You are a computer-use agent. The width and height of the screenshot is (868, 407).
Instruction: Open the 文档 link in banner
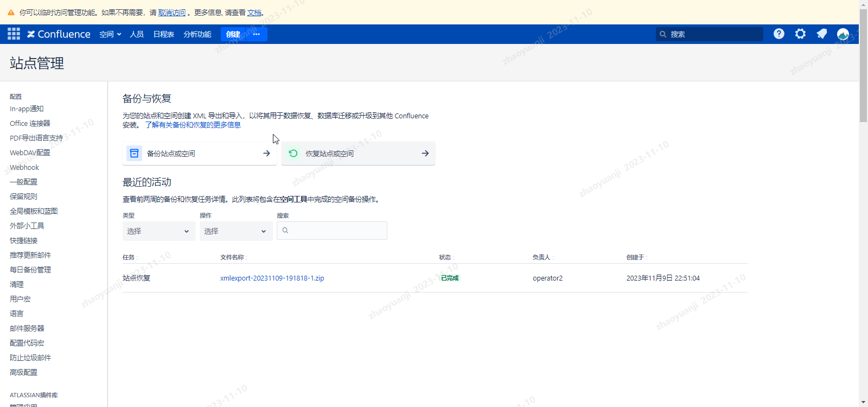click(x=254, y=12)
